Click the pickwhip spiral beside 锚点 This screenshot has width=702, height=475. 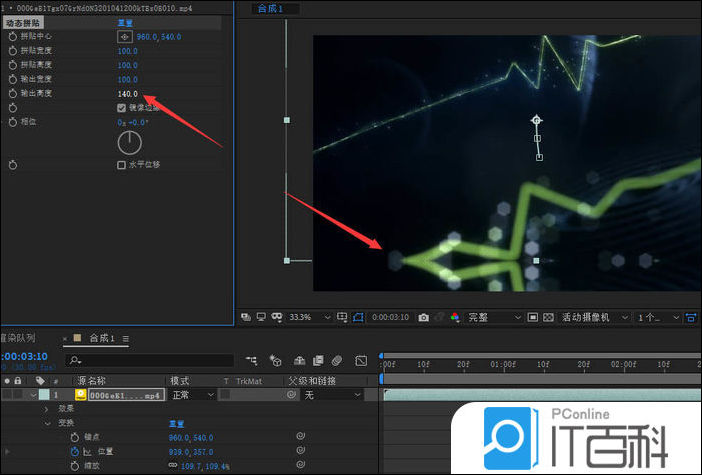click(x=300, y=437)
